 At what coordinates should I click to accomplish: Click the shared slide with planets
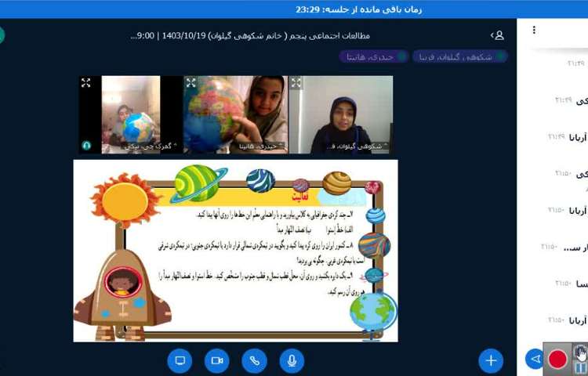[x=235, y=251]
